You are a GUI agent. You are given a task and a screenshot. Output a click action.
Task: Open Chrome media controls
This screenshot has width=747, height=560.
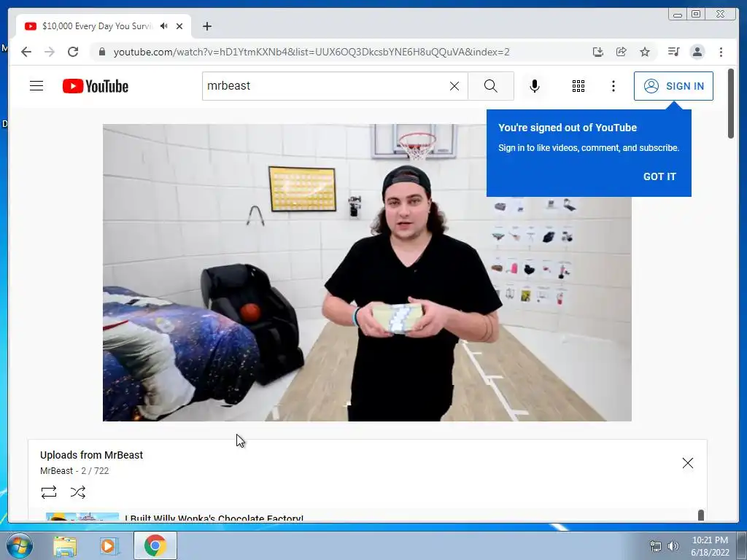click(x=673, y=52)
